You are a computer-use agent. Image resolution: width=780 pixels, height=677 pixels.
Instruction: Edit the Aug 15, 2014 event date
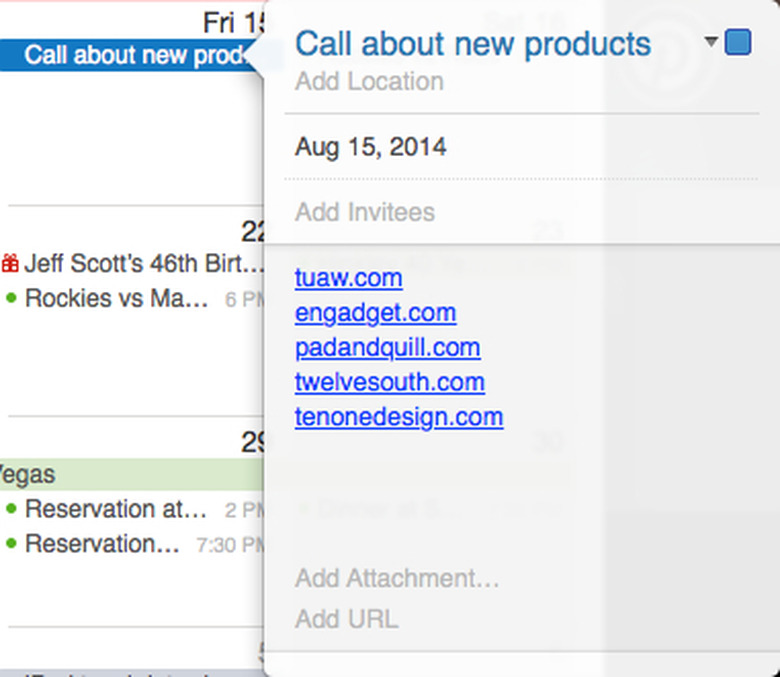pyautogui.click(x=370, y=148)
